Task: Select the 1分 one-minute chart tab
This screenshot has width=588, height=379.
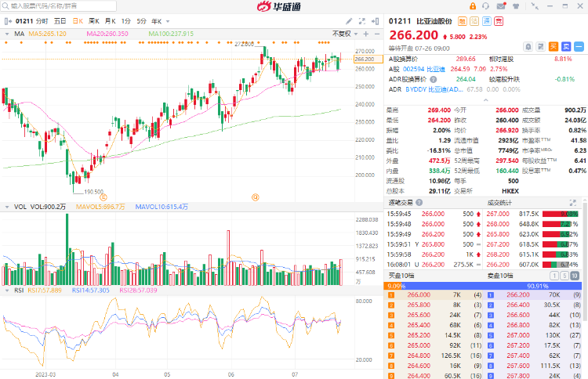Action: click(125, 21)
